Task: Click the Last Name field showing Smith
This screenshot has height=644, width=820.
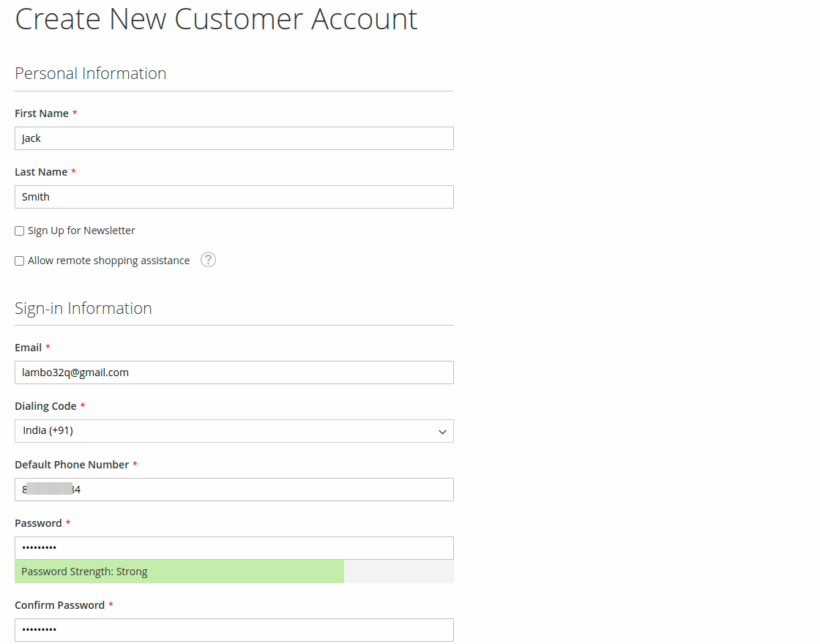Action: coord(234,196)
